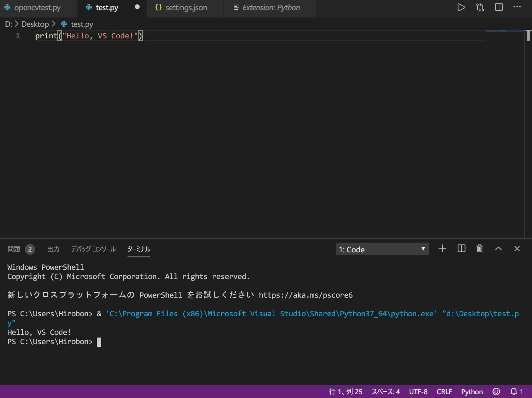Click the test.py breadcrumb file name
The height and width of the screenshot is (398, 532).
click(x=82, y=24)
